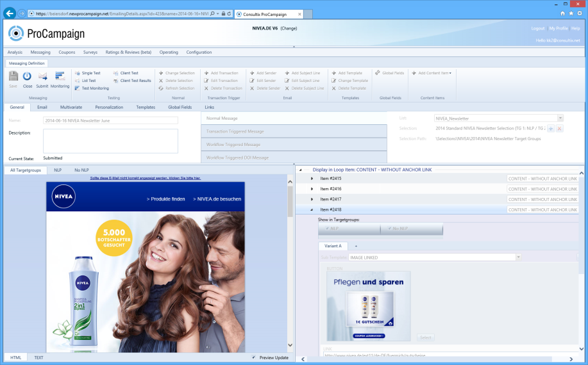
Task: Click the Logout link
Action: click(x=537, y=28)
